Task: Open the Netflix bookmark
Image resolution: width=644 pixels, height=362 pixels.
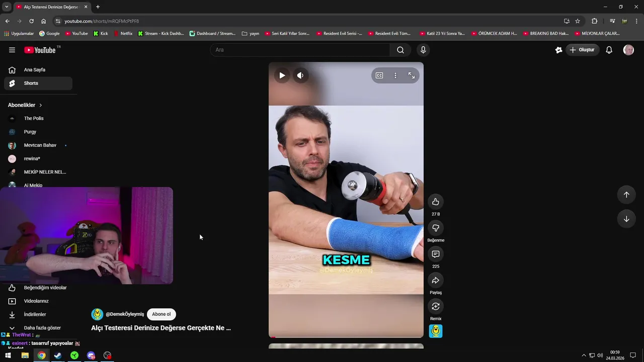Action: [x=123, y=34]
